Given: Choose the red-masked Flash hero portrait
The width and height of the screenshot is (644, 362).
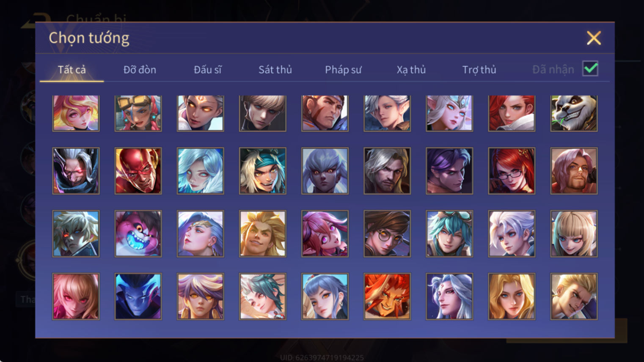Looking at the screenshot, I should [x=138, y=171].
